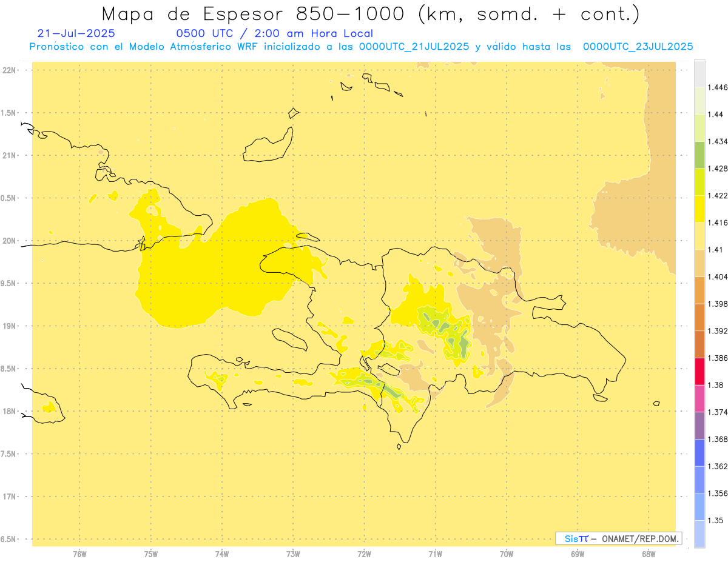Click the gray swatch above 1.446

click(x=699, y=73)
